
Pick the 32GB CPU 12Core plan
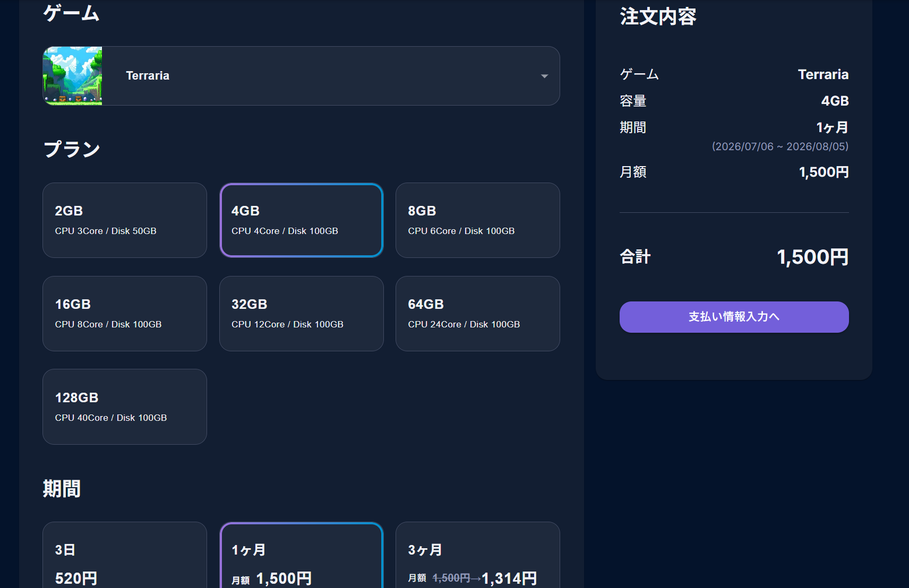pos(302,314)
